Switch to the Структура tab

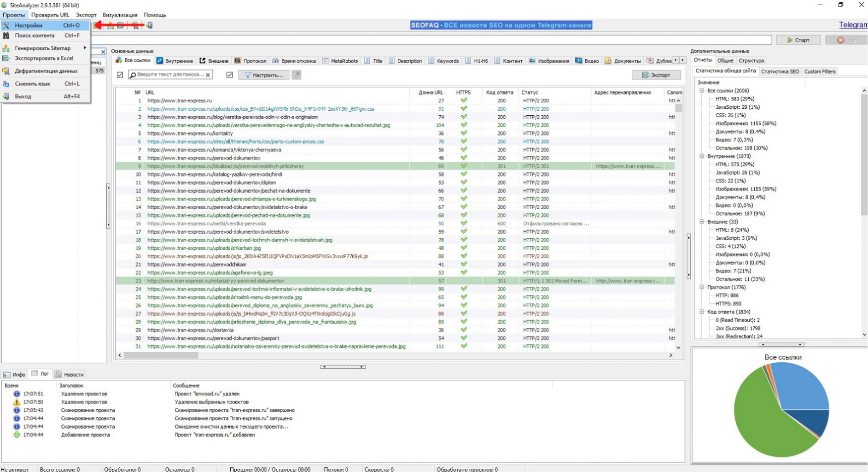pyautogui.click(x=751, y=60)
